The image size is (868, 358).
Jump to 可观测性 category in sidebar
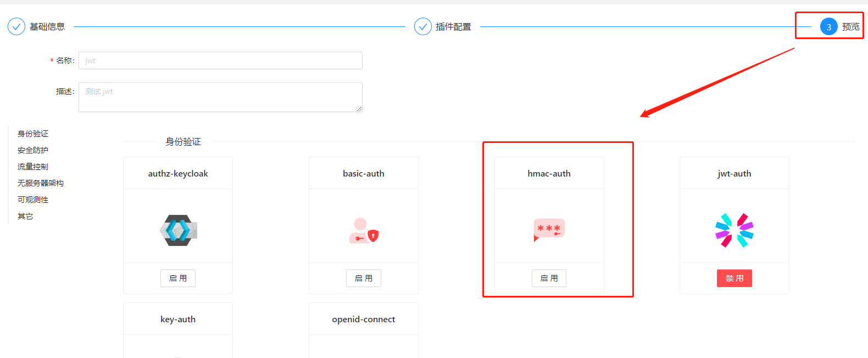[33, 200]
